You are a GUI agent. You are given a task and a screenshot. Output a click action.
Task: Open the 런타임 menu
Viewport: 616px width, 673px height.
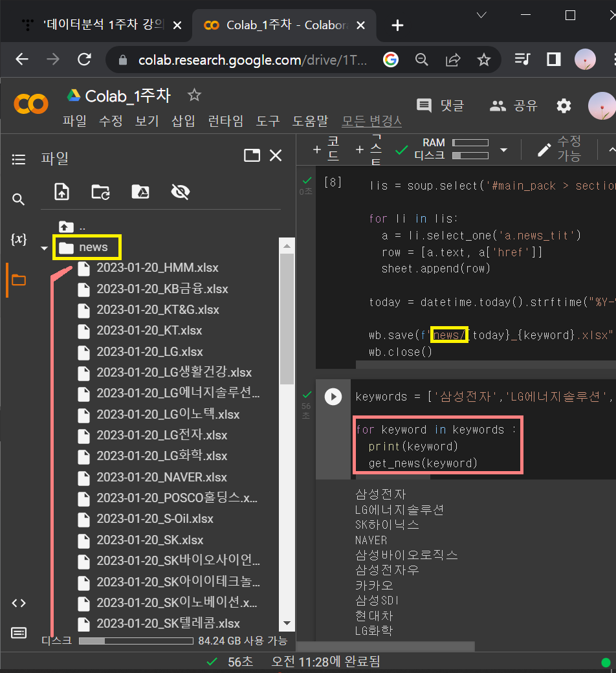[x=225, y=121]
